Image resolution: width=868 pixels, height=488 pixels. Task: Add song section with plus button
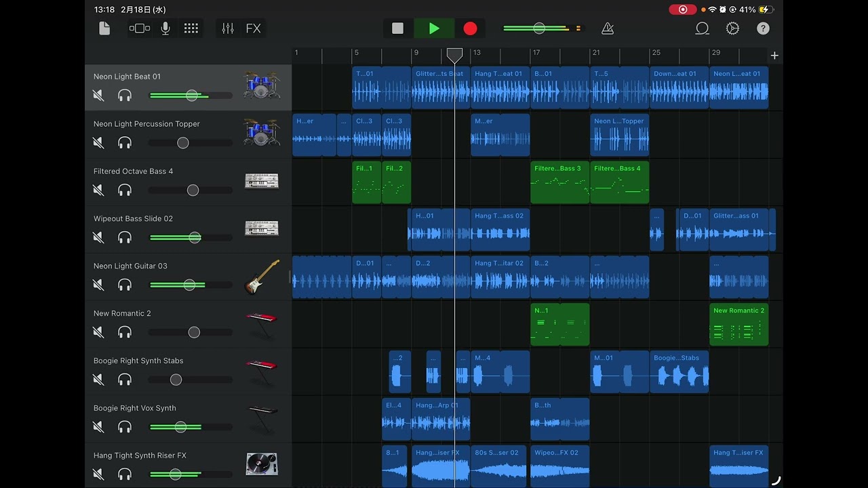(x=774, y=56)
